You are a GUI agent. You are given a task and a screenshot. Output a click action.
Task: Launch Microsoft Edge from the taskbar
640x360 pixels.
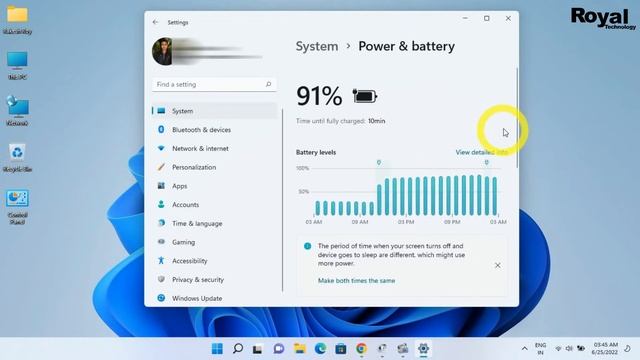[320, 349]
